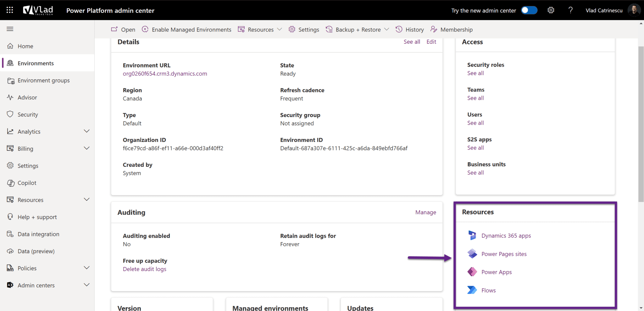
Task: Open Power Apps from the Resources card
Action: tap(497, 272)
